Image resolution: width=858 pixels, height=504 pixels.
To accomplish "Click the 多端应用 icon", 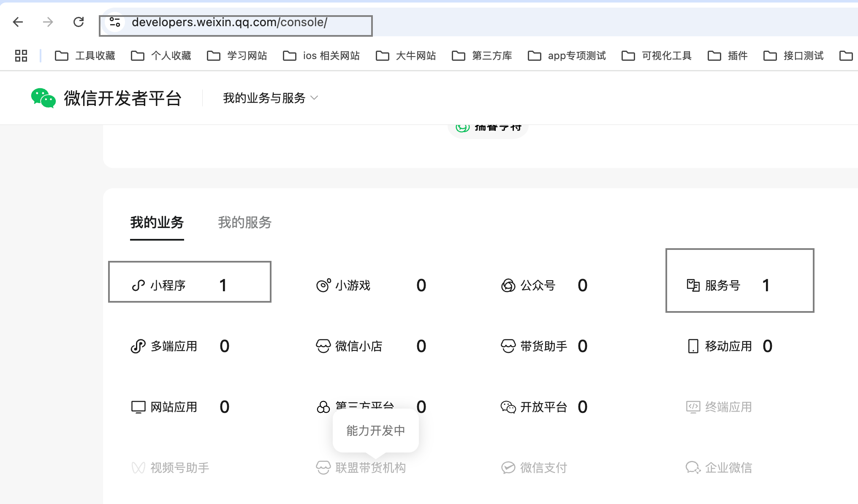I will point(138,347).
